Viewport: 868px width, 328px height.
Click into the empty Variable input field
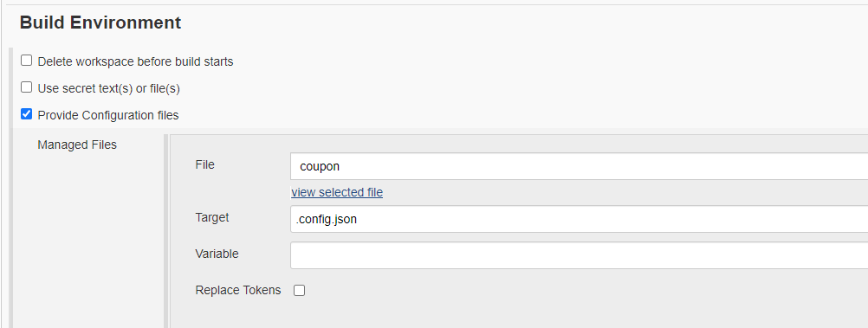(579, 255)
